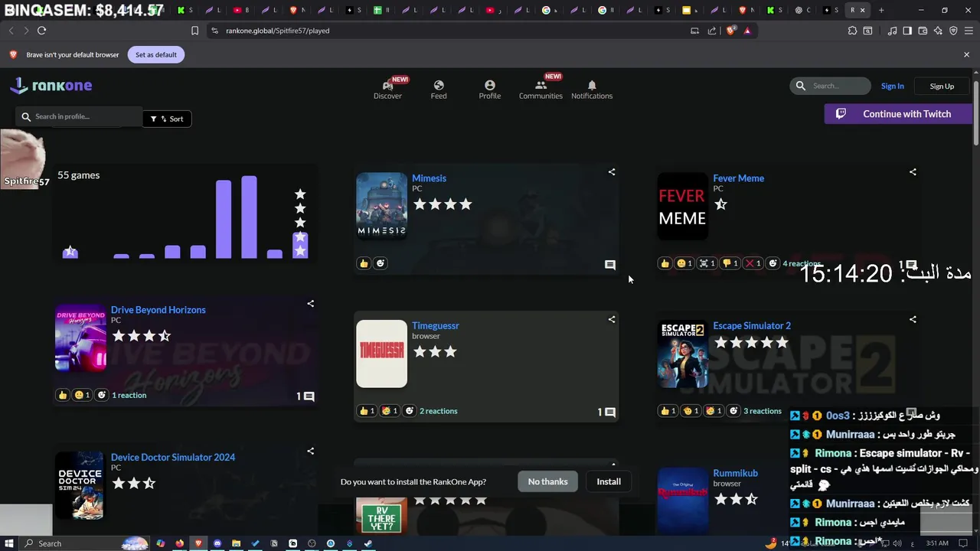980x551 pixels.
Task: Open the Feed page
Action: (x=439, y=90)
